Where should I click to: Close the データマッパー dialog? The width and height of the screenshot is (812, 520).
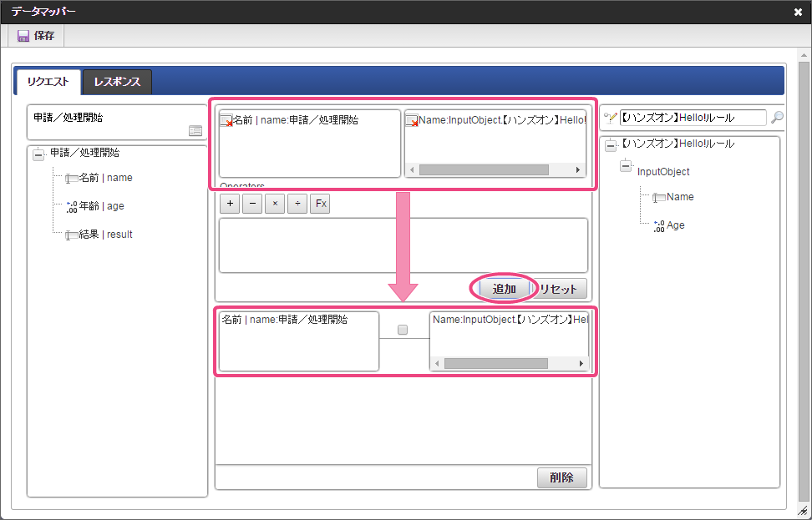pyautogui.click(x=798, y=13)
